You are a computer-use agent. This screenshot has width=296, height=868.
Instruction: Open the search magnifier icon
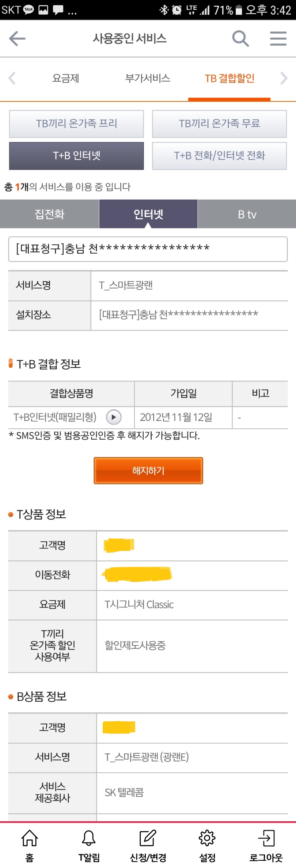click(240, 38)
